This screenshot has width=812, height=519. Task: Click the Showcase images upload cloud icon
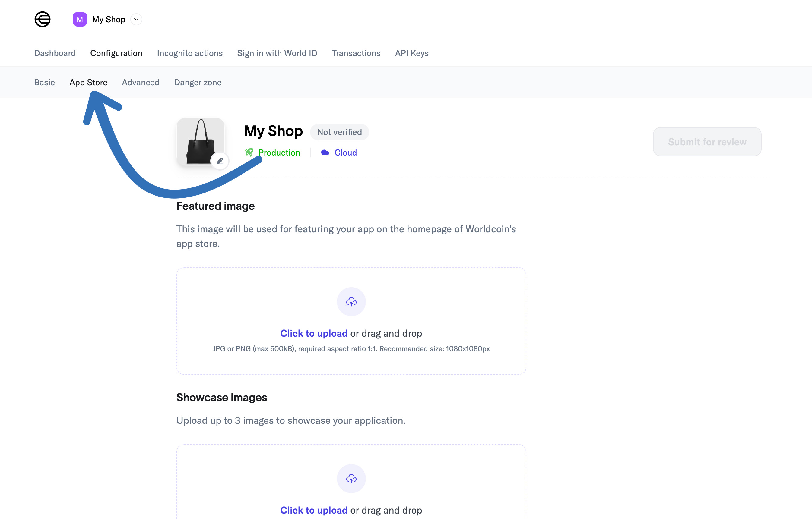351,479
